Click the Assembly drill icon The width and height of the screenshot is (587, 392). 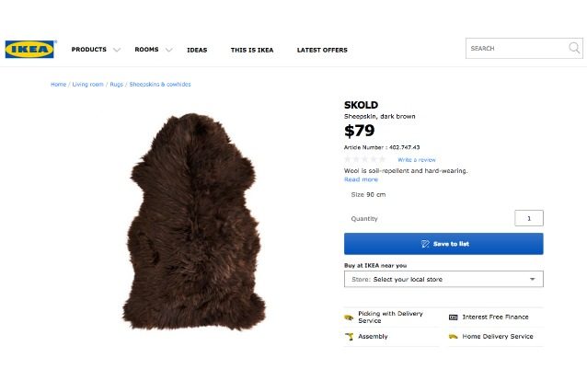(x=350, y=336)
